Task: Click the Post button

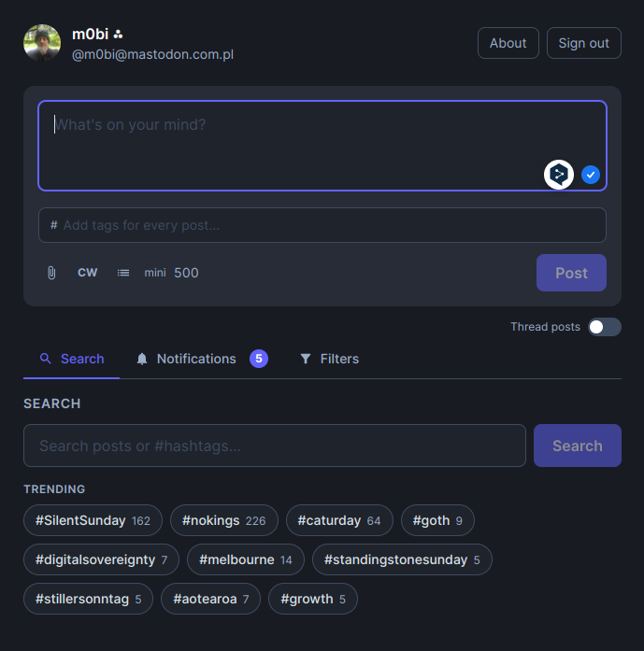Action: click(571, 273)
